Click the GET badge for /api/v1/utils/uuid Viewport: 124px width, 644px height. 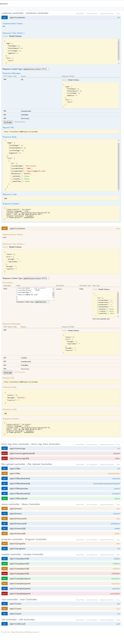click(x=4, y=624)
